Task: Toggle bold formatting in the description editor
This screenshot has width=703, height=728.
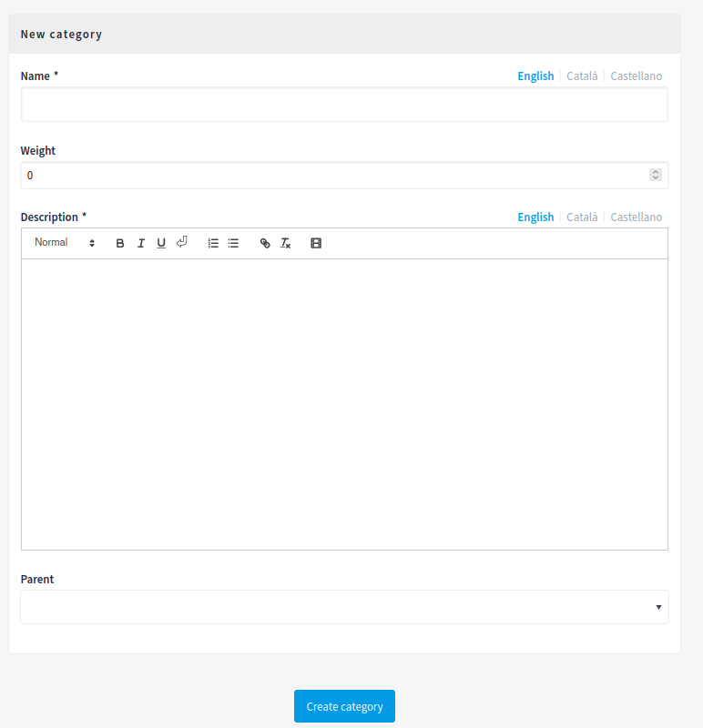Action: pyautogui.click(x=120, y=243)
